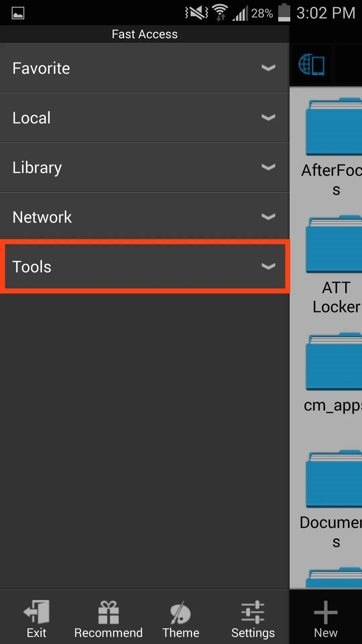Image resolution: width=362 pixels, height=644 pixels.
Task: Tap the partially visible bottom folder
Action: 334,578
